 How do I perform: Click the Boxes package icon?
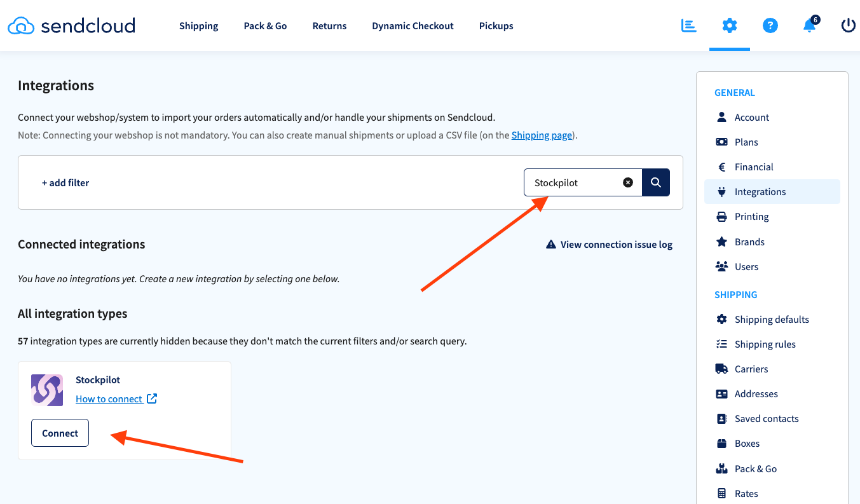point(721,444)
